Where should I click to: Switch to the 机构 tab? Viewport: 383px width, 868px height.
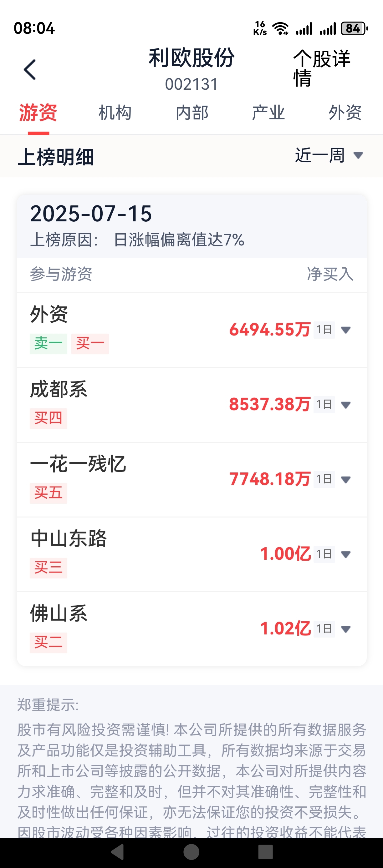(x=115, y=113)
